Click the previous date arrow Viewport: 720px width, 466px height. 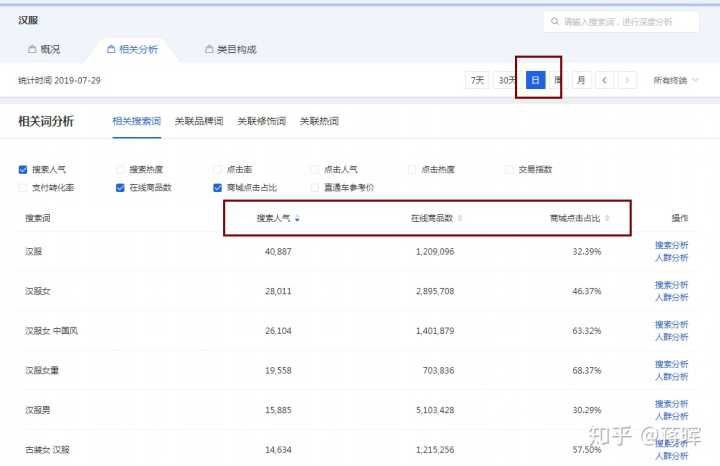(605, 80)
